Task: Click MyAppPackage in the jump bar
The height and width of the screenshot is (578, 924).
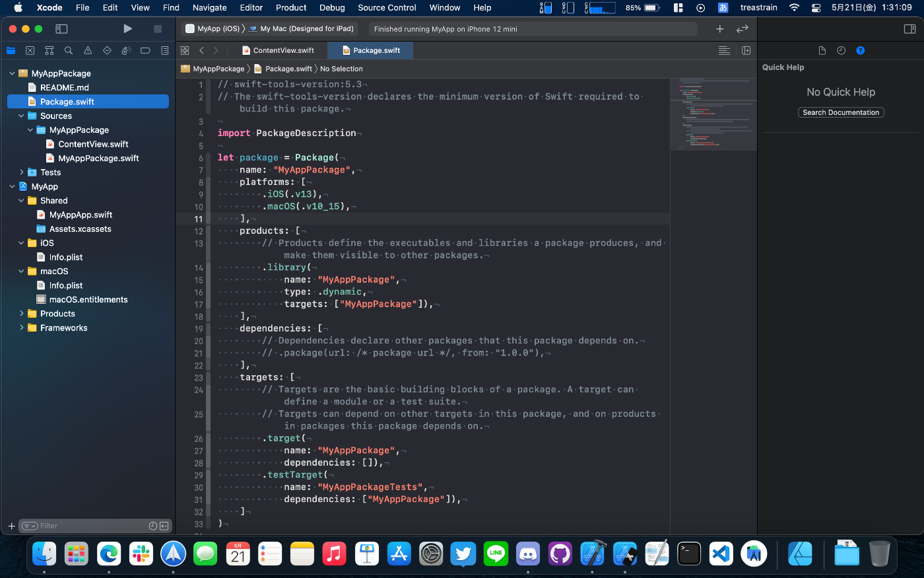Action: (213, 69)
